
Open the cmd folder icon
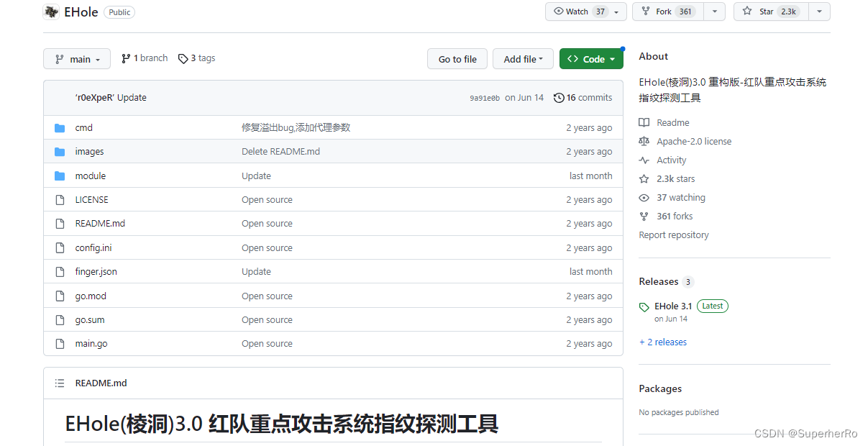[x=60, y=127]
